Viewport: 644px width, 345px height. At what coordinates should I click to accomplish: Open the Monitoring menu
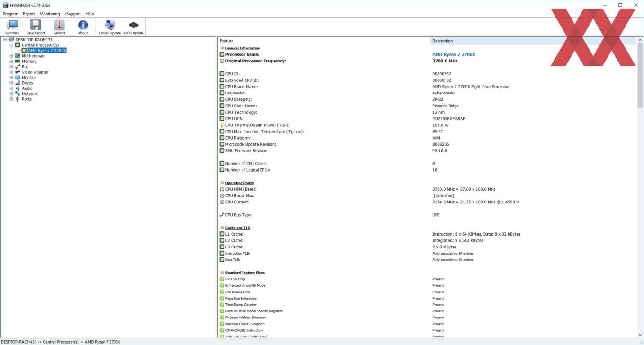pos(50,14)
